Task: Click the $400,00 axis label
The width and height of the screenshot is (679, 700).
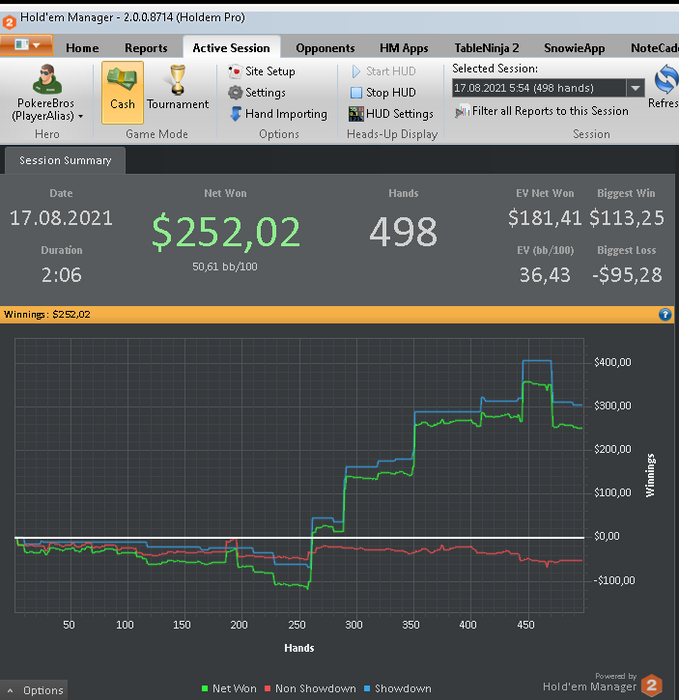Action: click(x=612, y=362)
